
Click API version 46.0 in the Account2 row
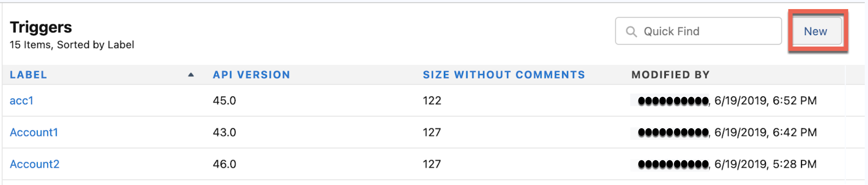[224, 164]
